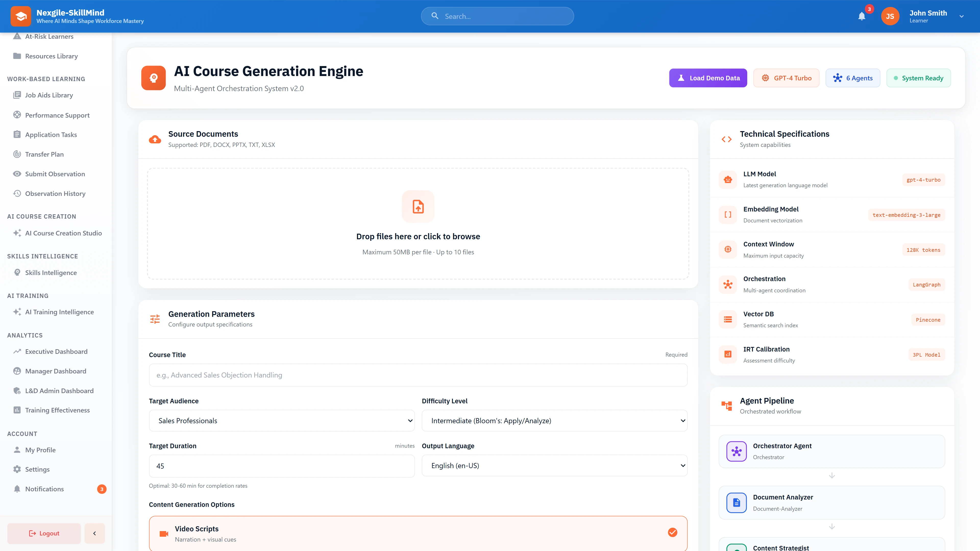Open the Difficulty Level dropdown
Screen dimensions: 980x551
554,421
